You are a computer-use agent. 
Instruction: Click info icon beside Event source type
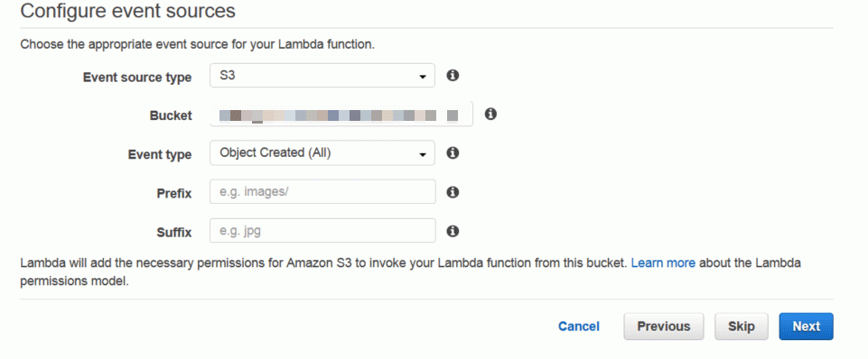(x=453, y=75)
